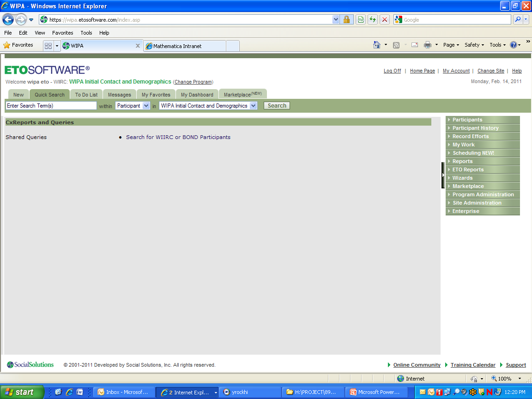Open the recent pages dropdown arrow
Viewport: 532px width, 399px height.
tap(31, 20)
